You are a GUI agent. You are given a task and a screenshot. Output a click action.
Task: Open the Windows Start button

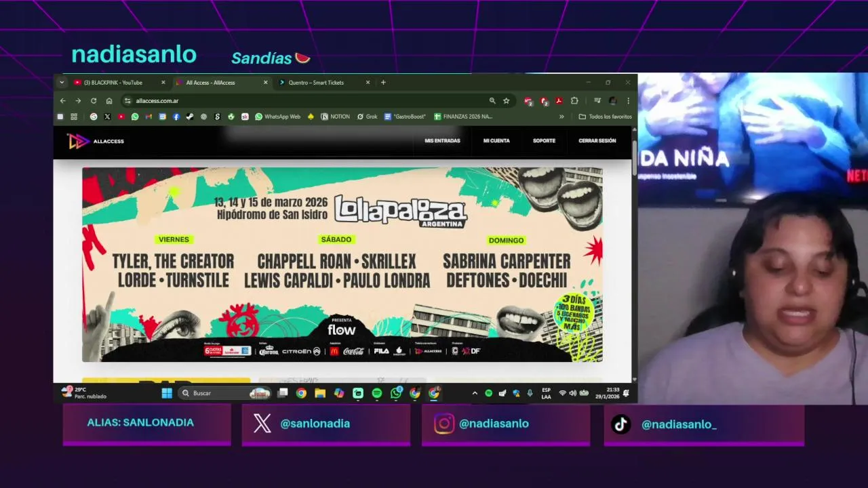167,393
